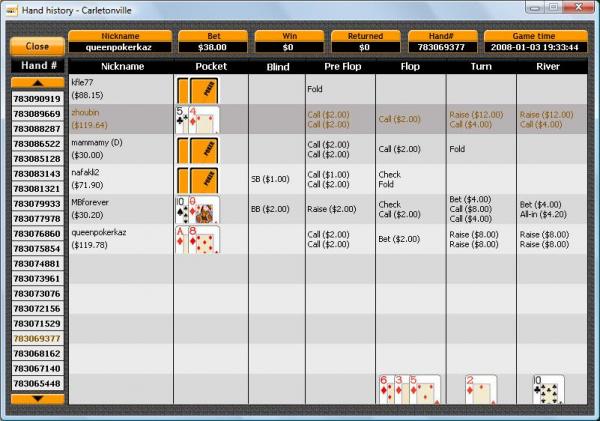This screenshot has height=421, width=600.
Task: Select hand number 783090919
Action: [37, 99]
